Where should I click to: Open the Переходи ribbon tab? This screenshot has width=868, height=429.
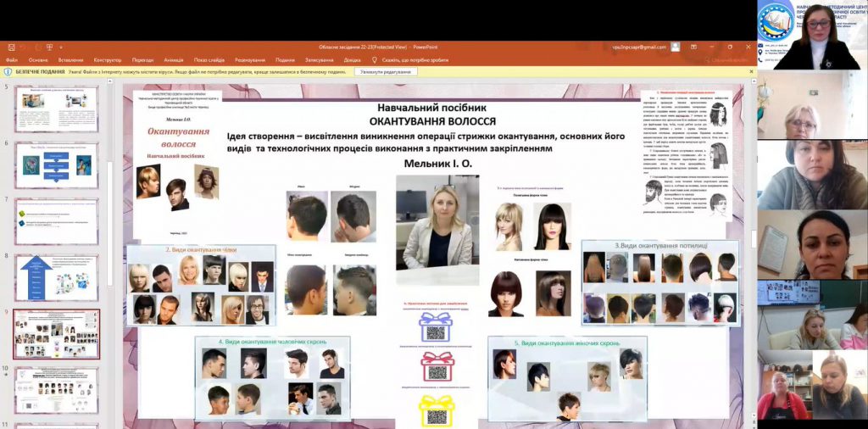point(142,60)
